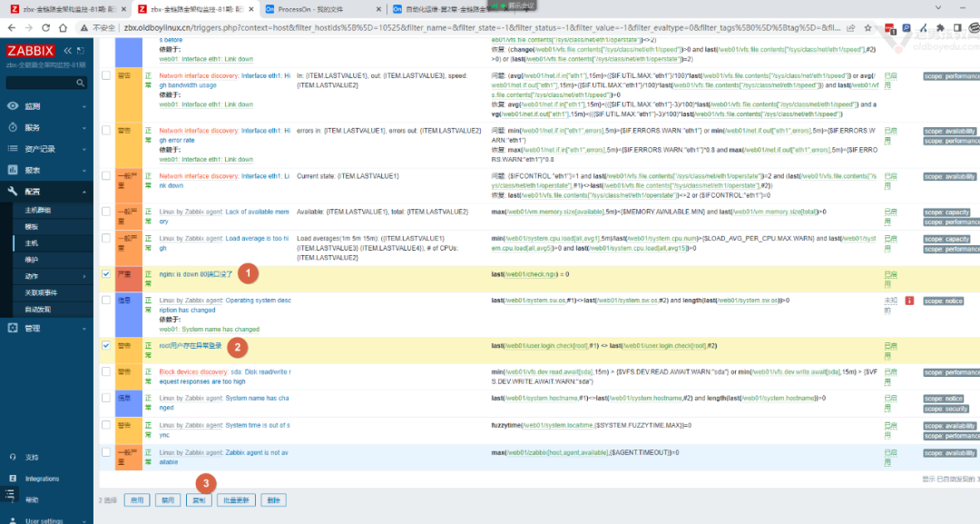
Task: Click the 监测 eye icon in sidebar
Action: pos(13,106)
